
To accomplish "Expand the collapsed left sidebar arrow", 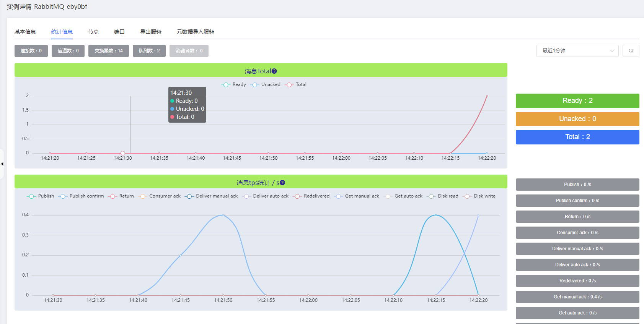I will click(2, 164).
